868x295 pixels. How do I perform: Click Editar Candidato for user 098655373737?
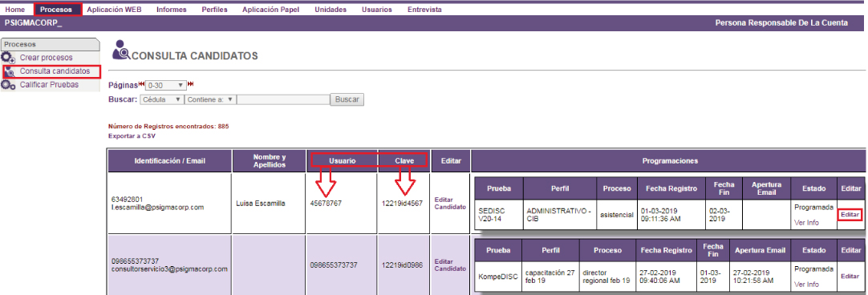(450, 265)
